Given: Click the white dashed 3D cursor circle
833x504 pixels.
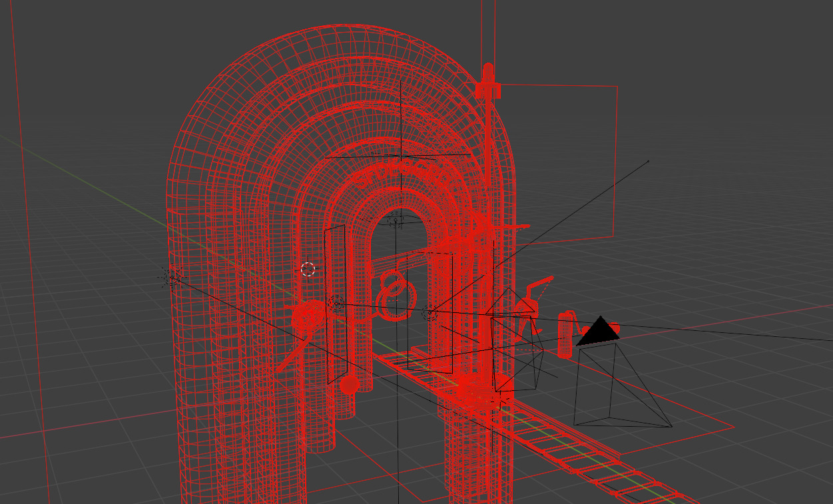Looking at the screenshot, I should coord(308,269).
